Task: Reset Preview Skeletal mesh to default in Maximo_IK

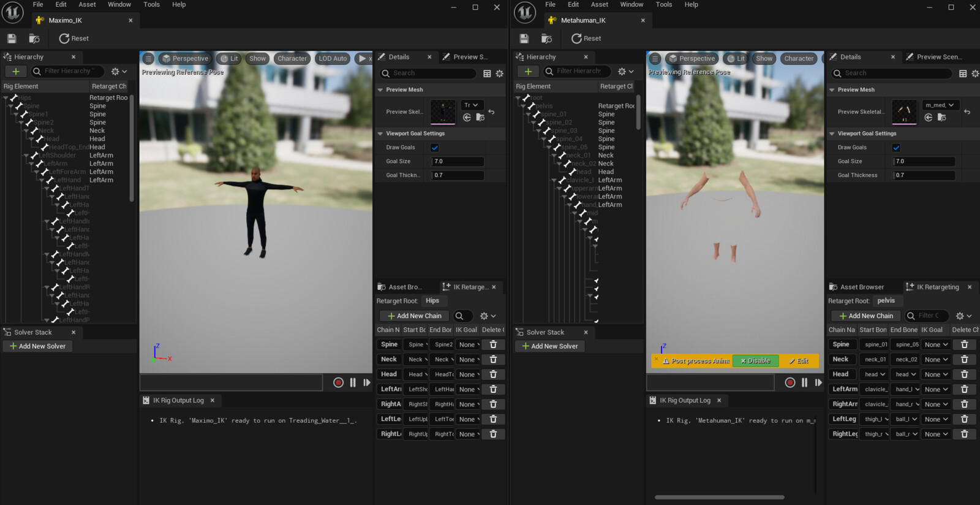Action: coord(491,112)
